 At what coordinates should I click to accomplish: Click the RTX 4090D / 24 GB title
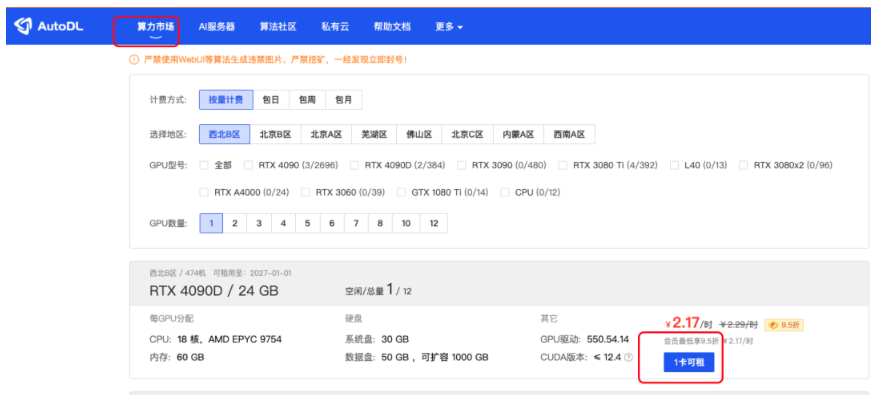click(x=214, y=291)
